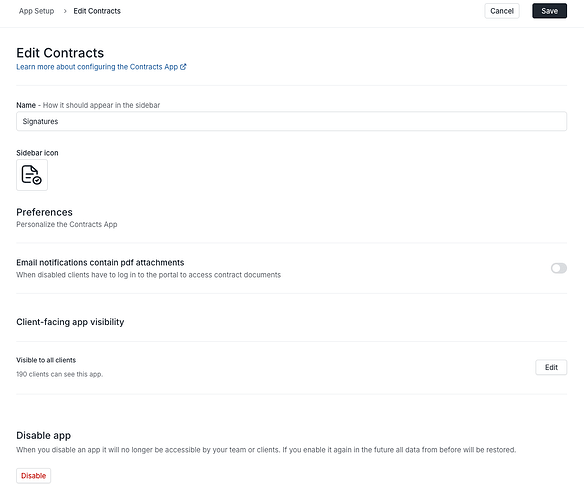Click Email notifications contain pdf attachments label
The image size is (584, 500).
pyautogui.click(x=100, y=262)
